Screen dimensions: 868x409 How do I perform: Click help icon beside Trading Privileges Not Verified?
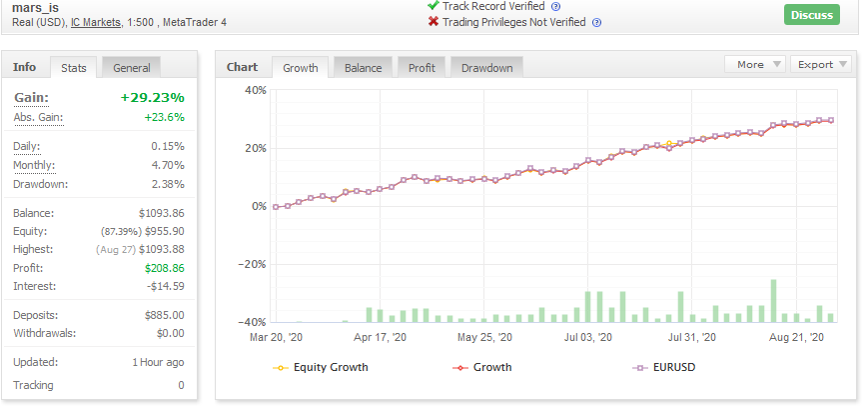[x=596, y=23]
